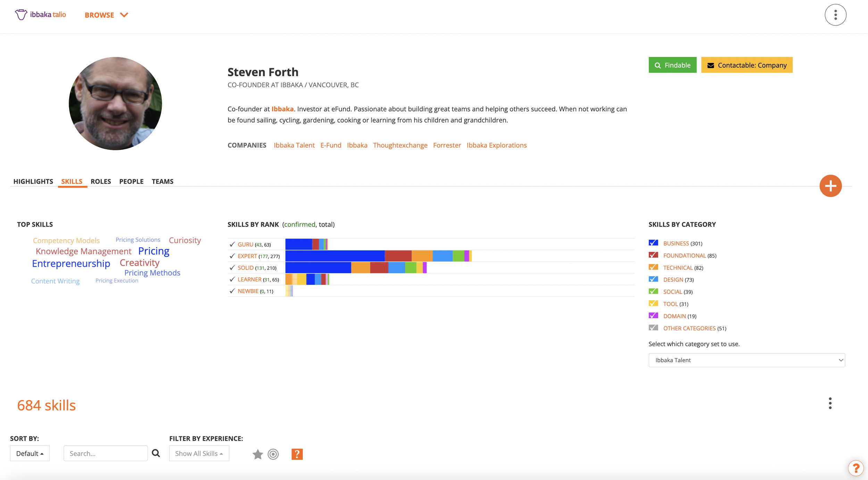This screenshot has width=868, height=480.
Task: Click the Competency Models top skill
Action: click(x=66, y=241)
